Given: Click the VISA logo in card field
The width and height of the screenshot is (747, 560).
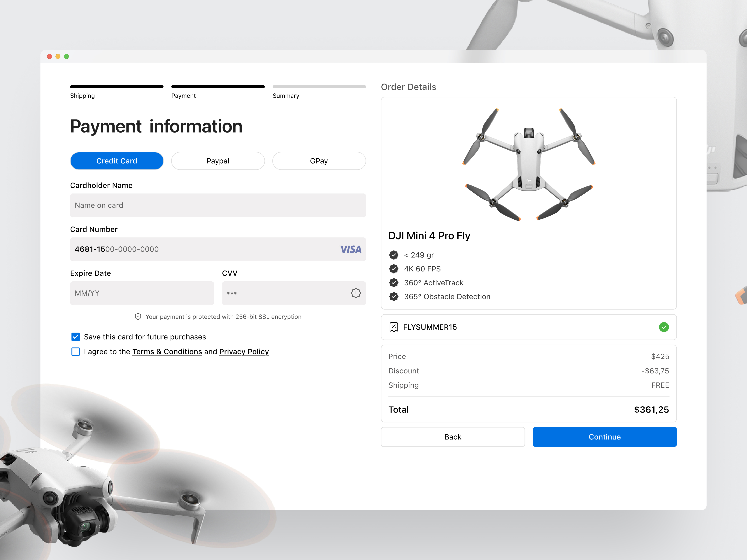Looking at the screenshot, I should [x=350, y=249].
